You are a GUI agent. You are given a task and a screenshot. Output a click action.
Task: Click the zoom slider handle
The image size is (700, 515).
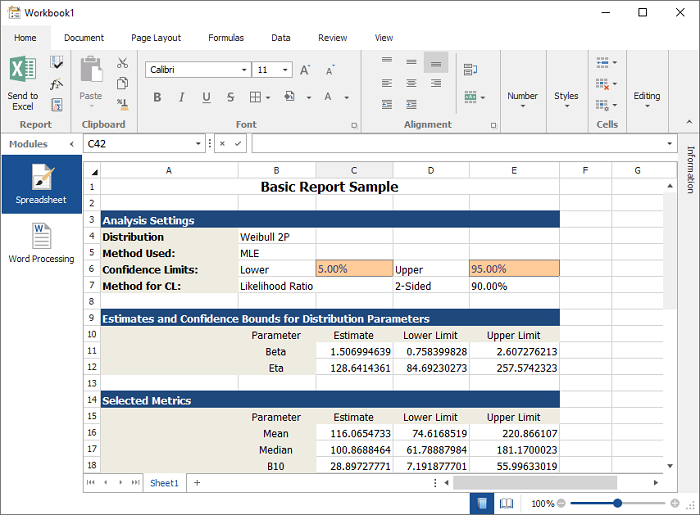617,504
